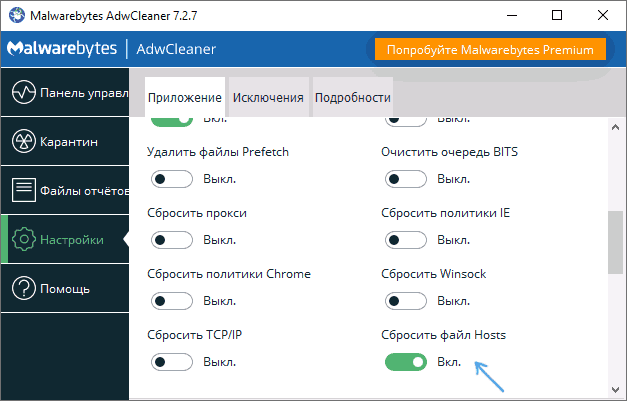Open the Карантин sidebar section

[65, 142]
